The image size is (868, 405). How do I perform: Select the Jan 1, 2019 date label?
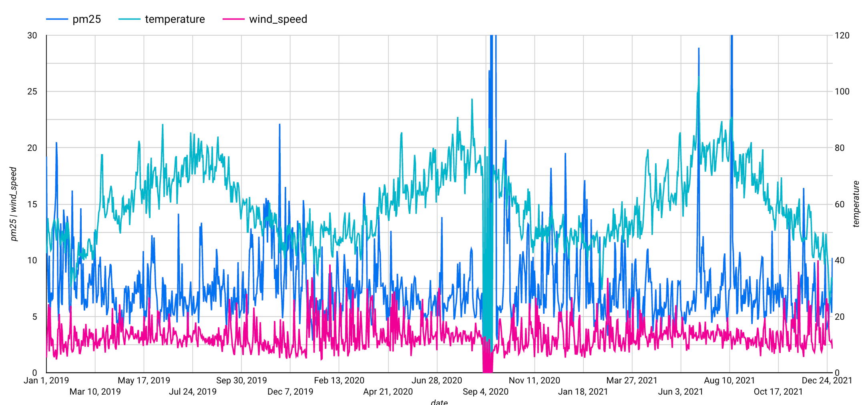[x=46, y=380]
